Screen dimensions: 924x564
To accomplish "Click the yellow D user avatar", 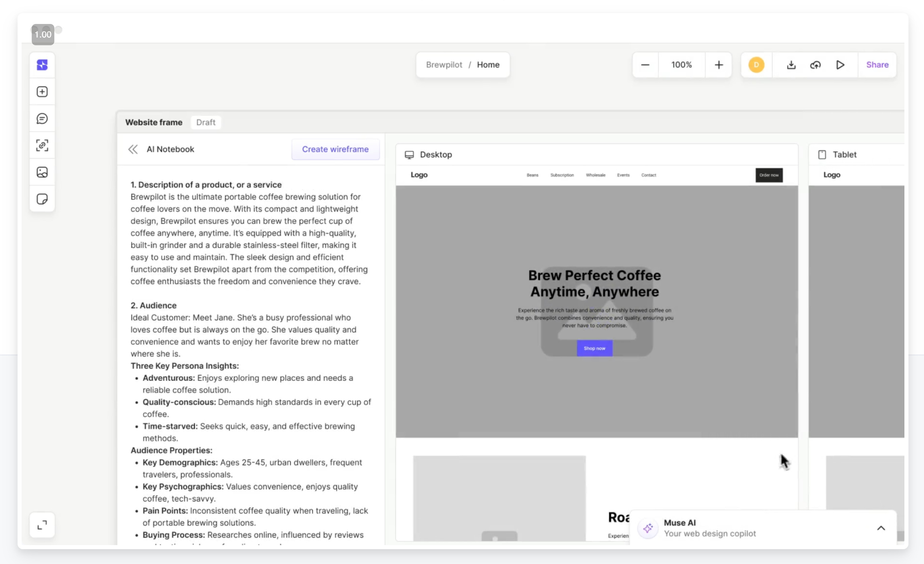I will pyautogui.click(x=756, y=65).
